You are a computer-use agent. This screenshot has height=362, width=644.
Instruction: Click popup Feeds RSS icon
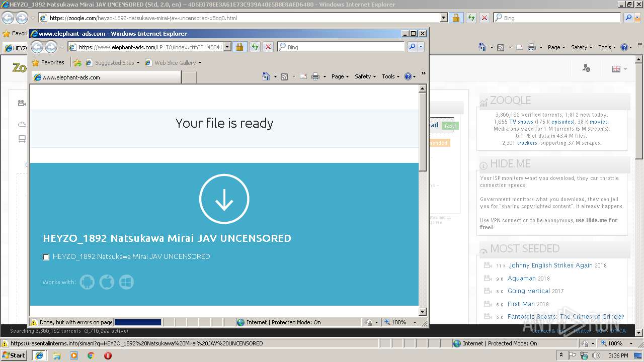point(284,76)
